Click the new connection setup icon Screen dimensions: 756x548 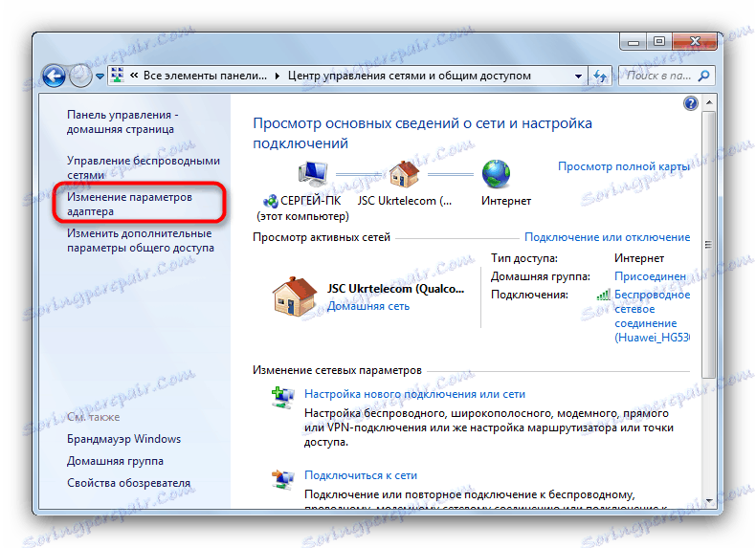tap(282, 398)
